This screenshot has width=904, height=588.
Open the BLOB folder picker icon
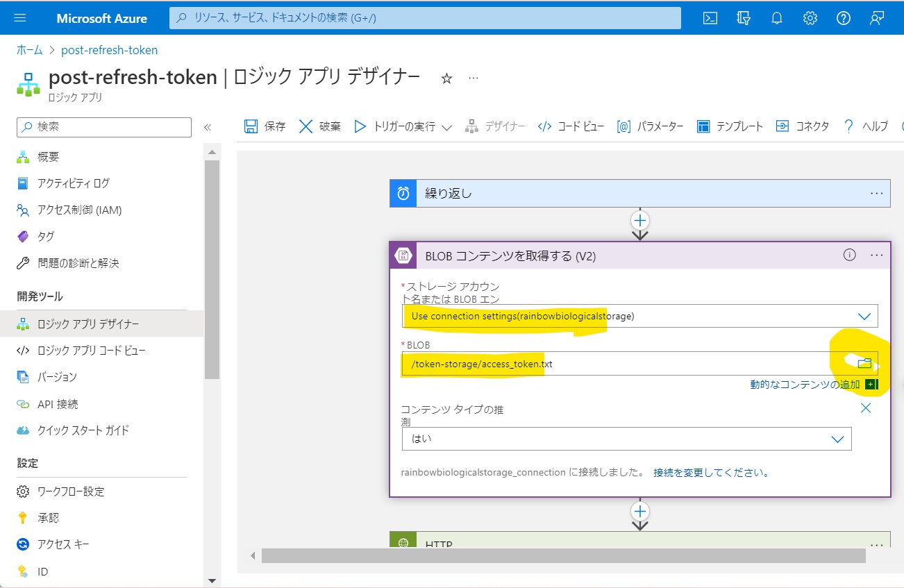coord(864,363)
